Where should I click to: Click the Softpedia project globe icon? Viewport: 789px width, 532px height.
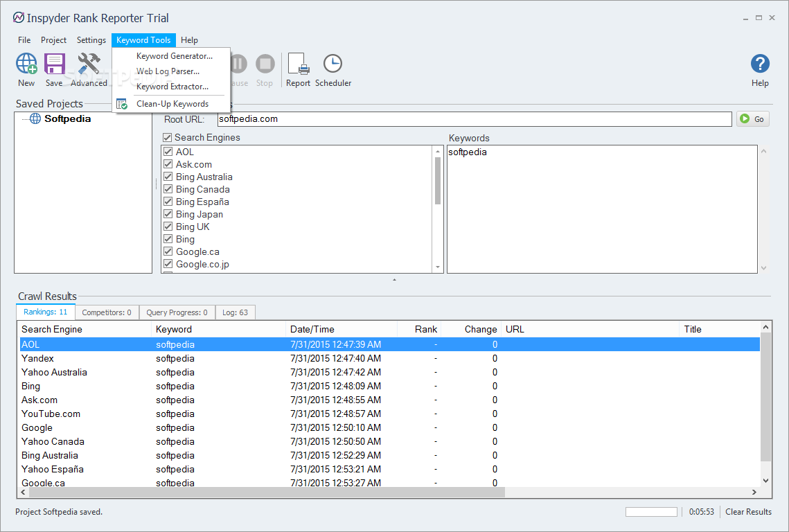[35, 118]
